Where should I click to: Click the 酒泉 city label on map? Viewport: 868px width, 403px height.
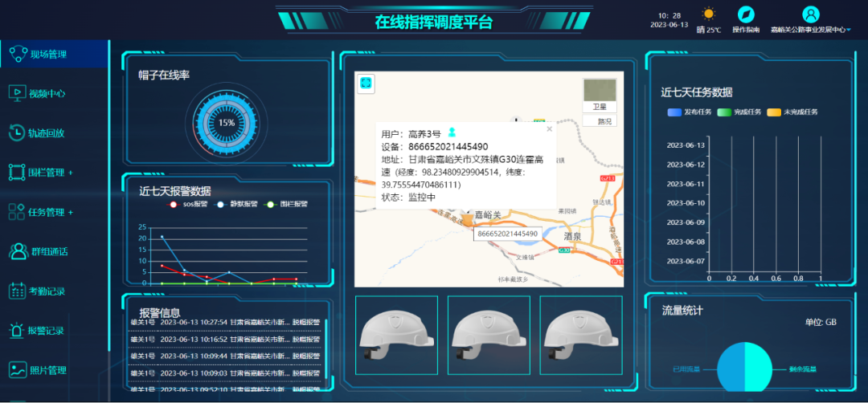coord(572,236)
